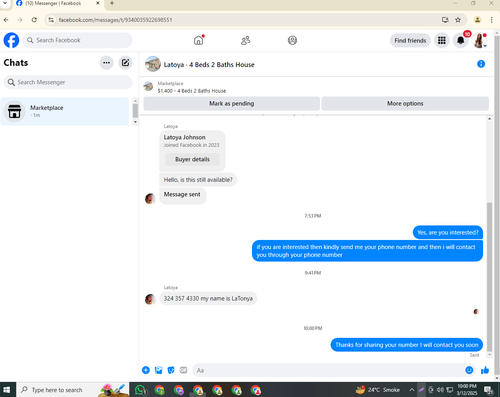The width and height of the screenshot is (500, 397).
Task: Open the Facebook Home feed icon
Action: (199, 40)
